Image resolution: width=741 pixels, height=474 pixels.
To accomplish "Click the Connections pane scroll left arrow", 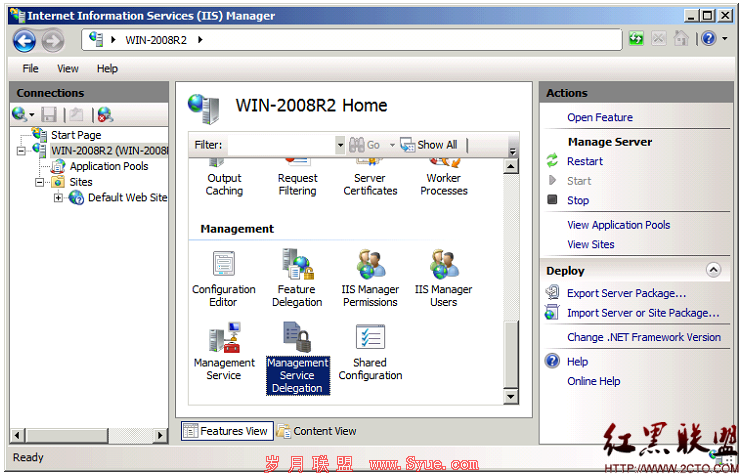I will click(x=17, y=435).
